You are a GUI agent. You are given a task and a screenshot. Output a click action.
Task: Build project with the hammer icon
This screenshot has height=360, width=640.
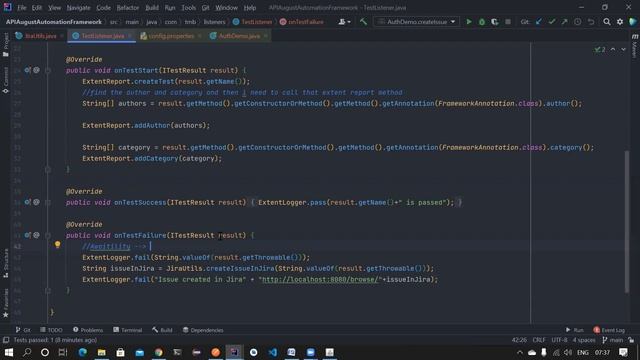(x=363, y=22)
